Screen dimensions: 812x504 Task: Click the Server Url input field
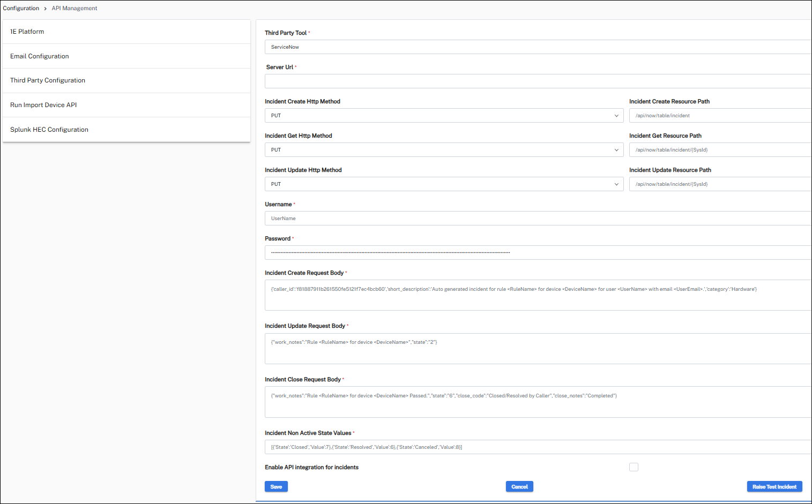tap(538, 81)
